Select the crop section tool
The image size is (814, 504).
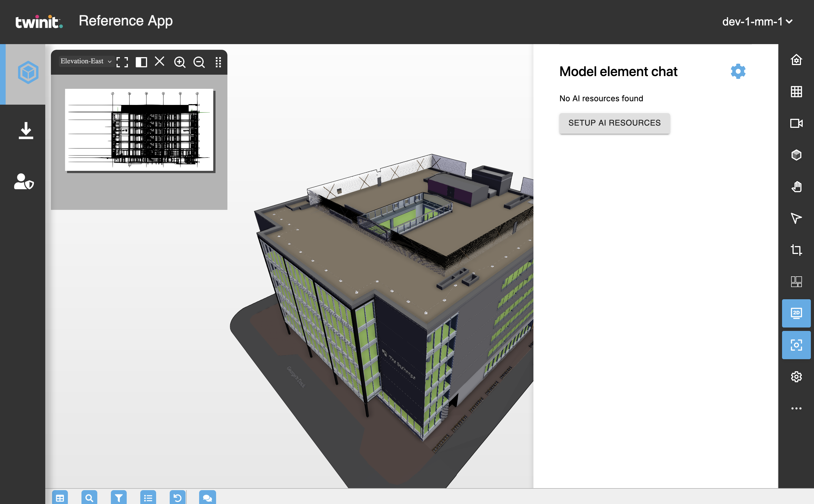point(796,250)
